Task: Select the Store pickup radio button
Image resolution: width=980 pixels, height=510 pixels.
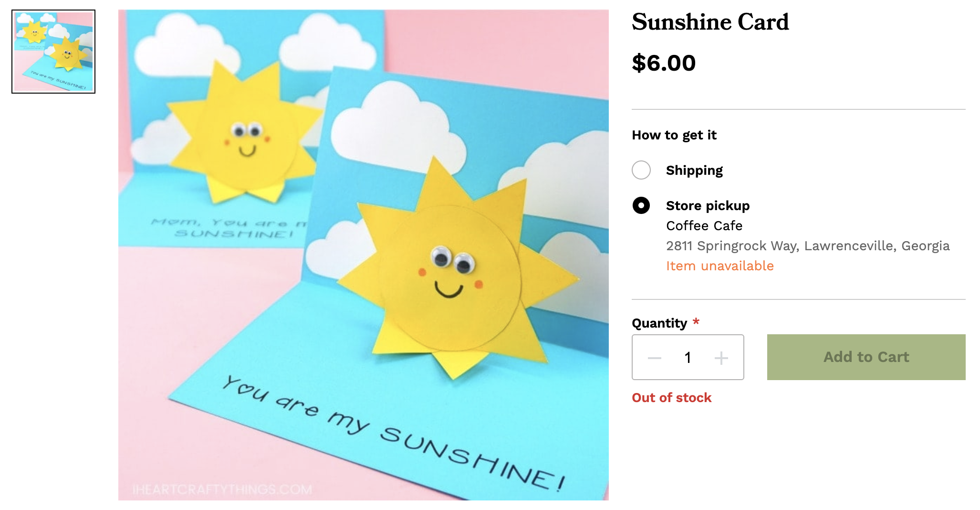Action: pos(641,205)
